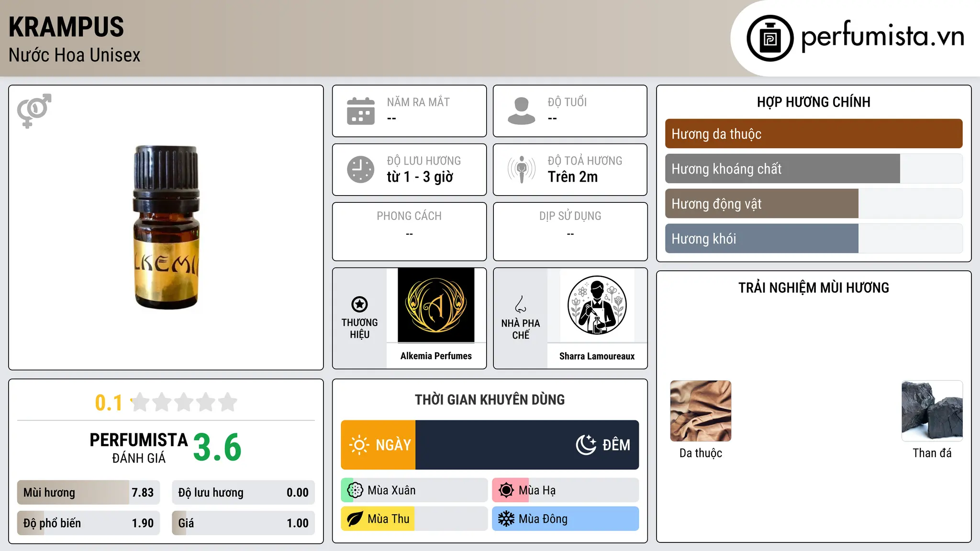Click the Độ lưu hương rating bar
The height and width of the screenshot is (551, 980).
tap(244, 493)
